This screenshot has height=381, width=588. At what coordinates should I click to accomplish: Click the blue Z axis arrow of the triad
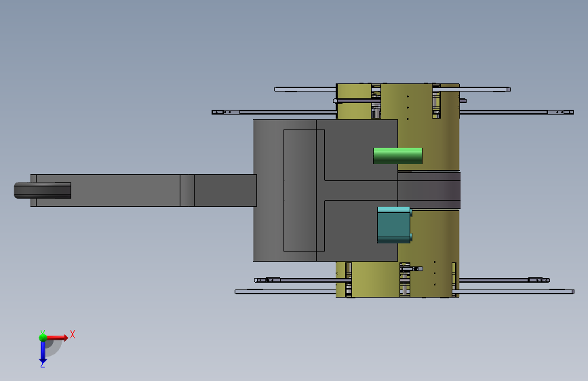(x=43, y=353)
